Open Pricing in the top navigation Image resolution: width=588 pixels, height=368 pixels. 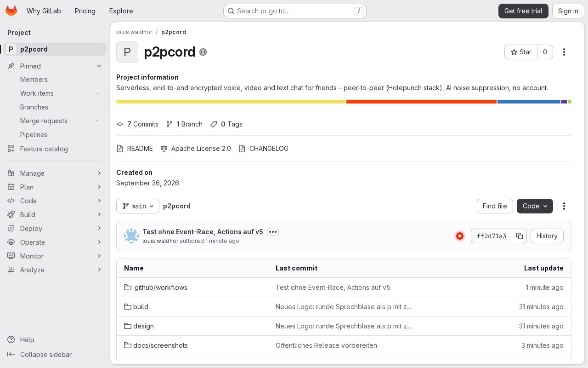click(85, 11)
